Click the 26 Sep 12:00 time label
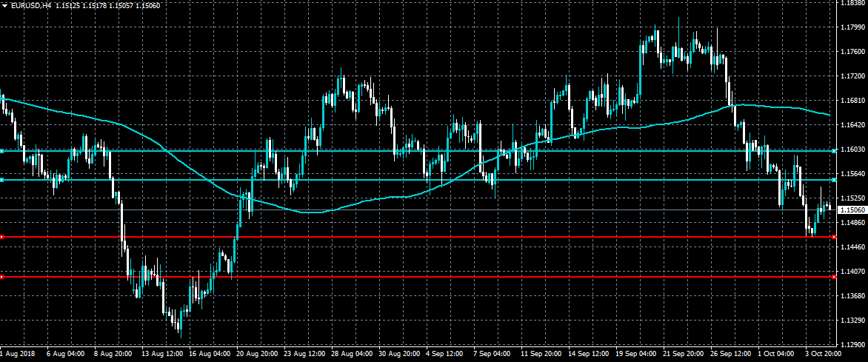This screenshot has height=362, width=868. pos(731,353)
